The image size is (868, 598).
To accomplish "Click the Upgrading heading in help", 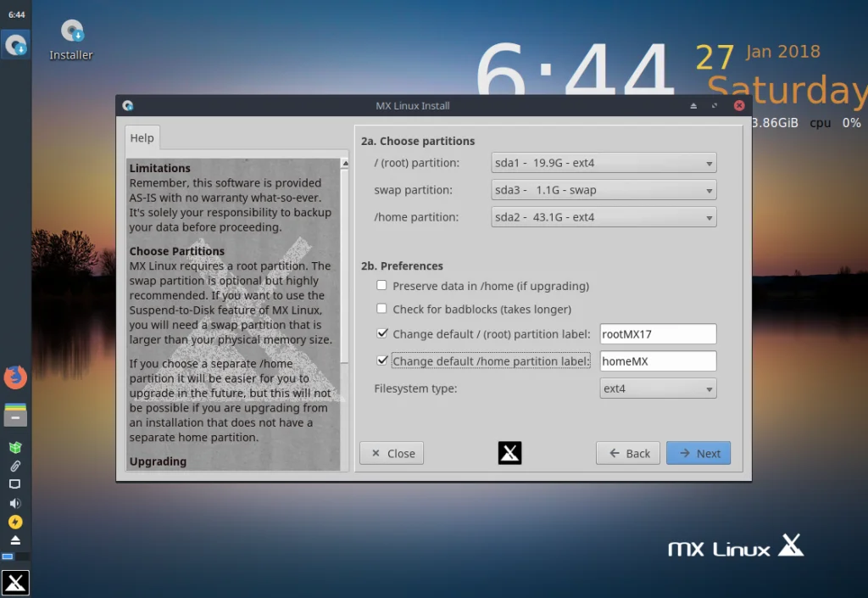I will click(x=158, y=461).
